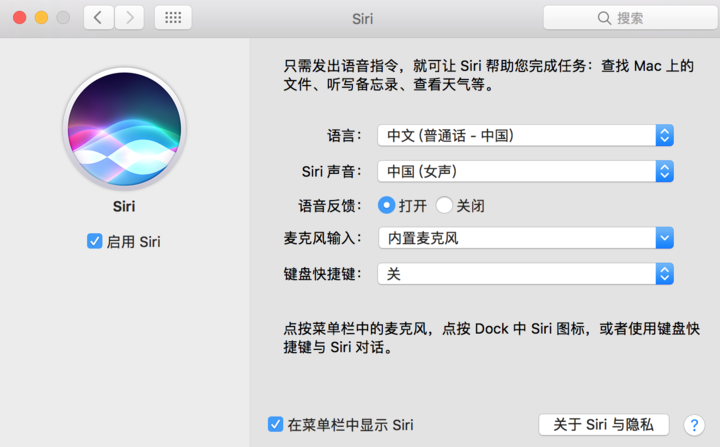The height and width of the screenshot is (447, 720).
Task: Open the 麦克风输入 dropdown showing 内置麦克风
Action: tap(525, 238)
